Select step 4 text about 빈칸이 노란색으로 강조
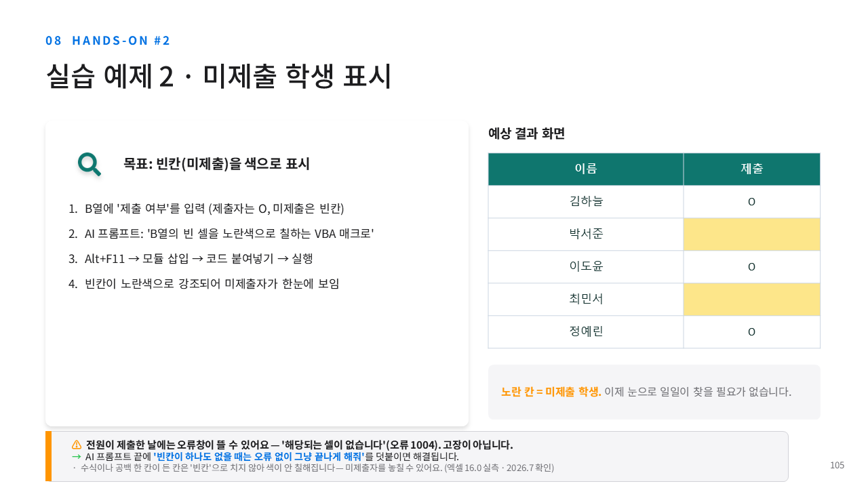Viewport: 868px width, 488px height. (212, 283)
